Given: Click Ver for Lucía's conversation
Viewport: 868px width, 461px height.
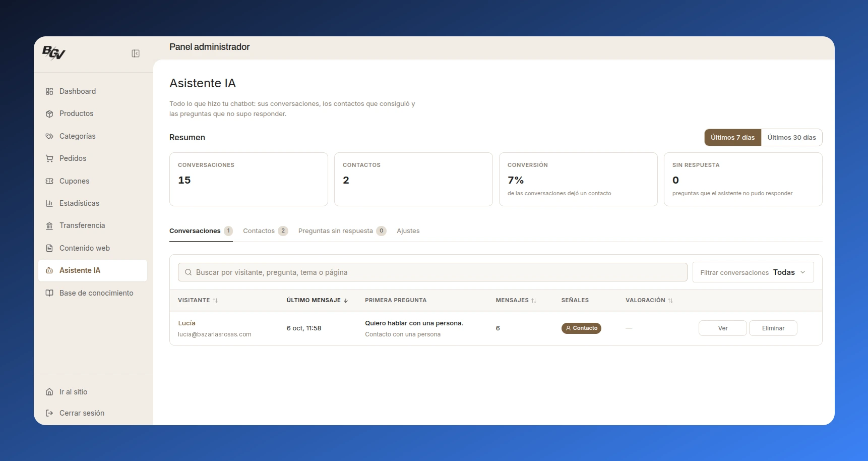Looking at the screenshot, I should 723,328.
